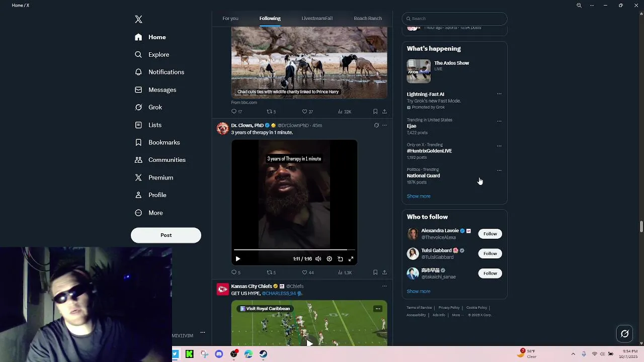Enter fullscreen on therapy video
644x362 pixels.
tap(351, 259)
